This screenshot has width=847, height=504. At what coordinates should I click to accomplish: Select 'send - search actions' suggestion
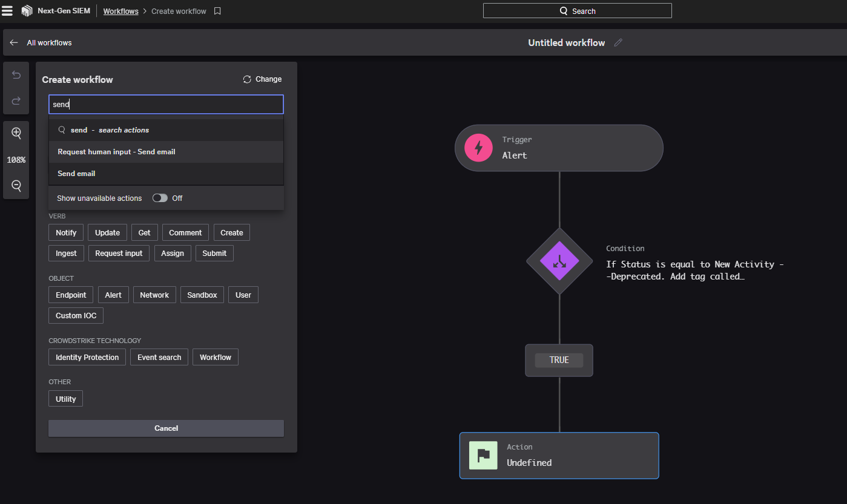pos(166,130)
